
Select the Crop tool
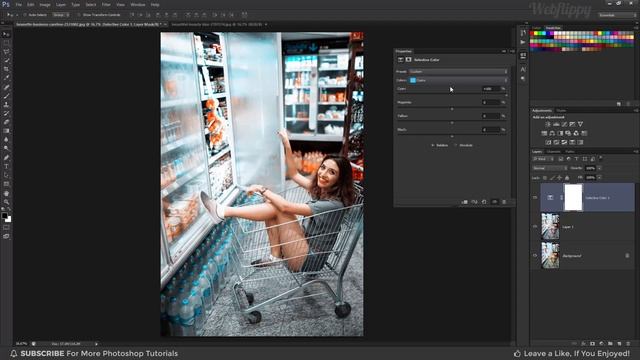pyautogui.click(x=6, y=69)
